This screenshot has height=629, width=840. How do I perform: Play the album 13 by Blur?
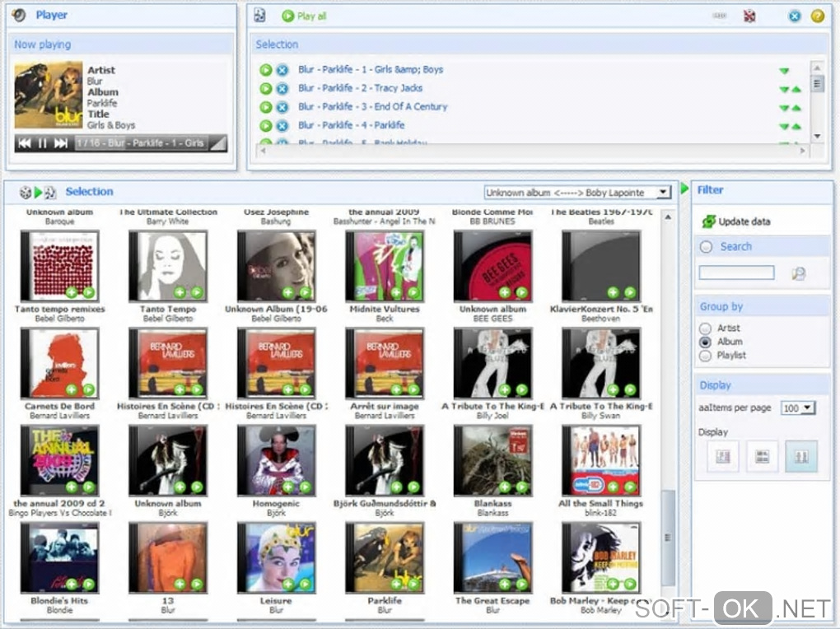point(197,584)
